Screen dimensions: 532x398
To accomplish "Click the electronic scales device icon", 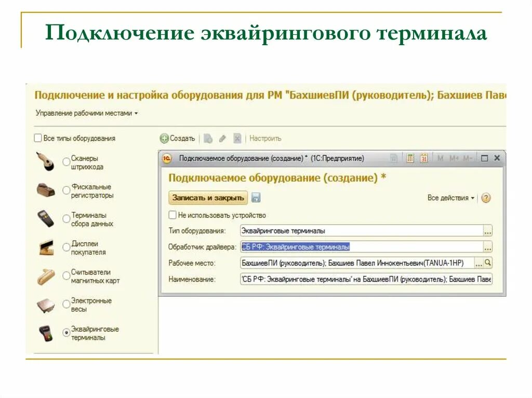I will [x=46, y=305].
